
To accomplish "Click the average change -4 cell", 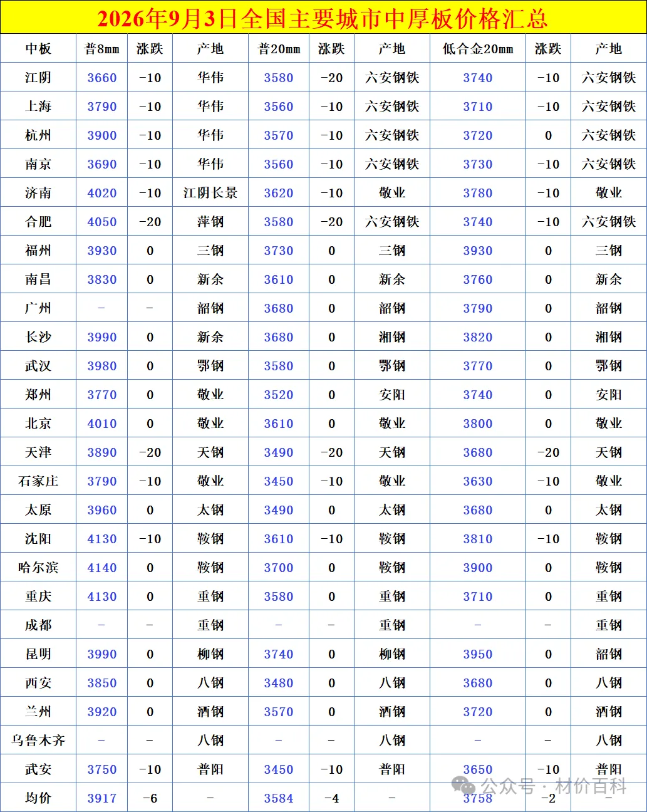I will click(x=332, y=798).
